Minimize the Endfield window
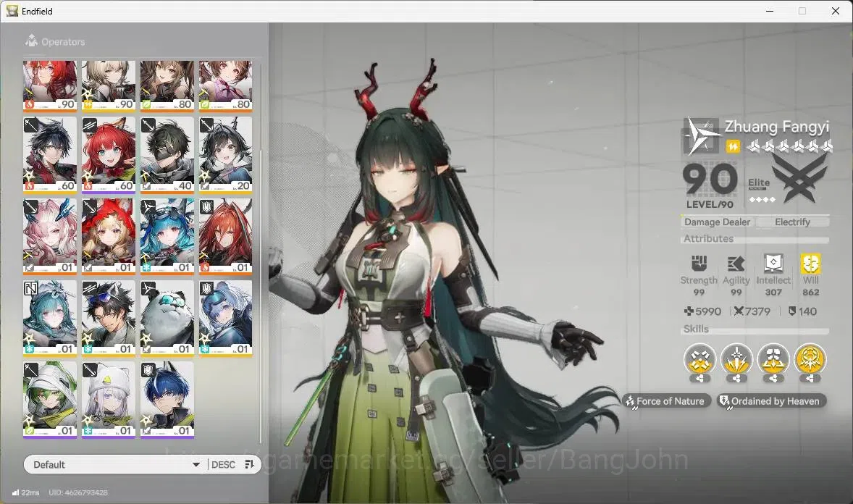Viewport: 853px width, 504px height. click(x=770, y=11)
